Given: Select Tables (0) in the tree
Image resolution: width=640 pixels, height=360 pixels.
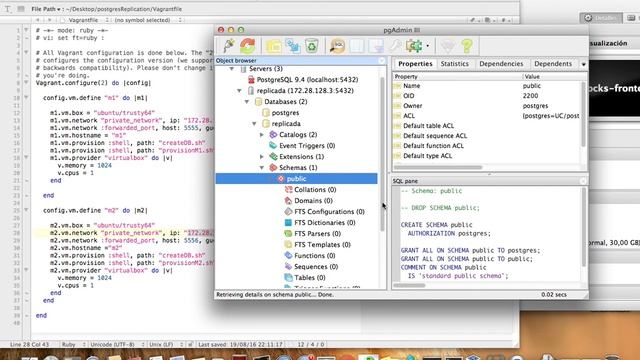Looking at the screenshot, I should point(309,278).
